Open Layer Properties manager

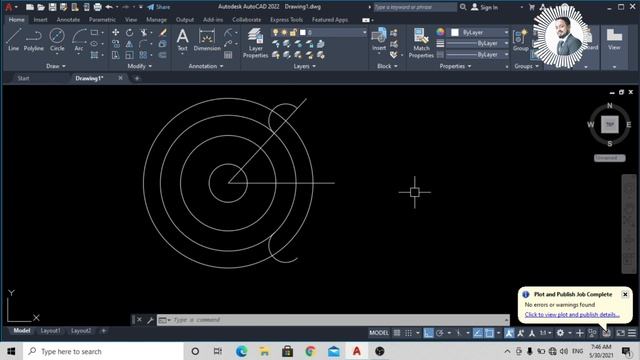(x=256, y=43)
